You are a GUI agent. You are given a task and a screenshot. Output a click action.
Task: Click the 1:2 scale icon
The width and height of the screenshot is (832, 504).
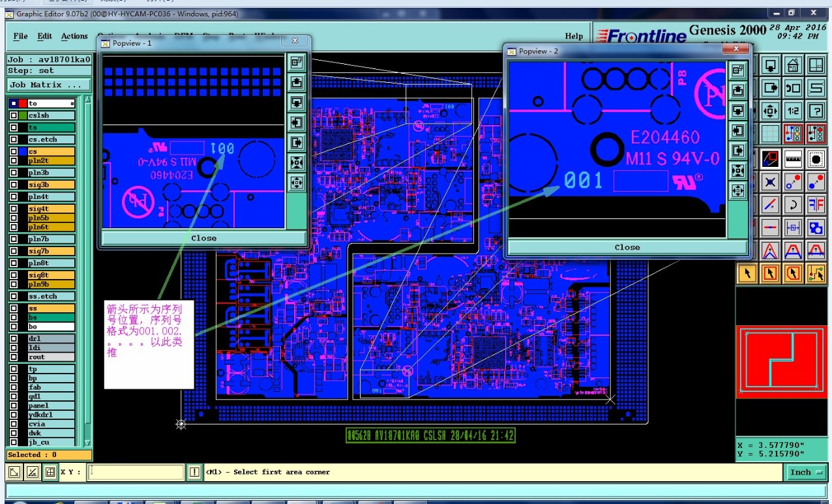793,111
